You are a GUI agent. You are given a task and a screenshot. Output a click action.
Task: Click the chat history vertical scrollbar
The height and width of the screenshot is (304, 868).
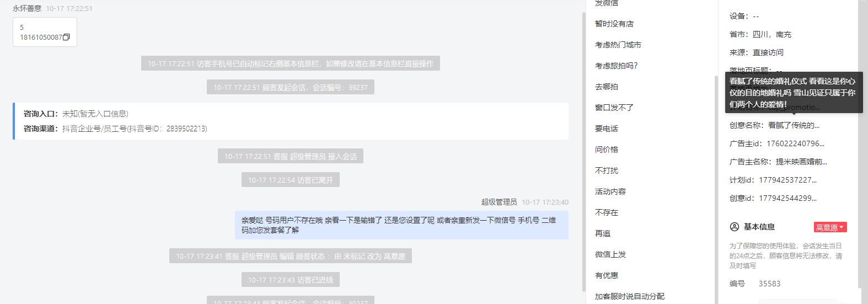pyautogui.click(x=584, y=152)
